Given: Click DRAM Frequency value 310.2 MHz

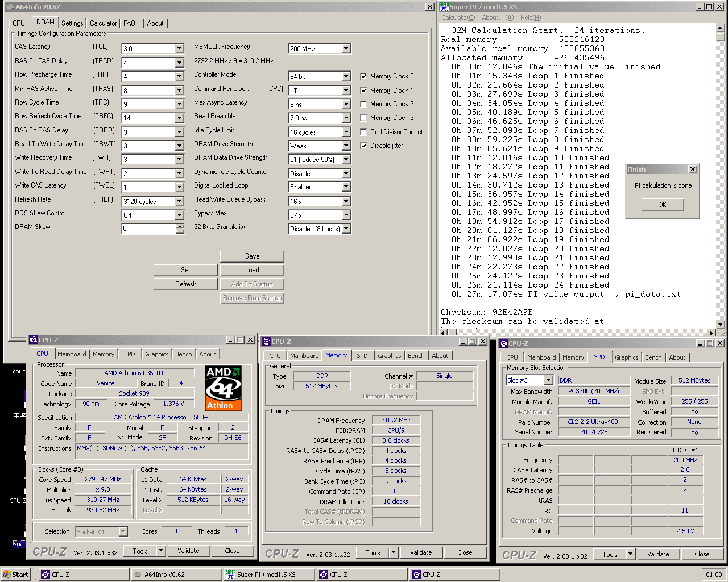Looking at the screenshot, I should tap(396, 420).
